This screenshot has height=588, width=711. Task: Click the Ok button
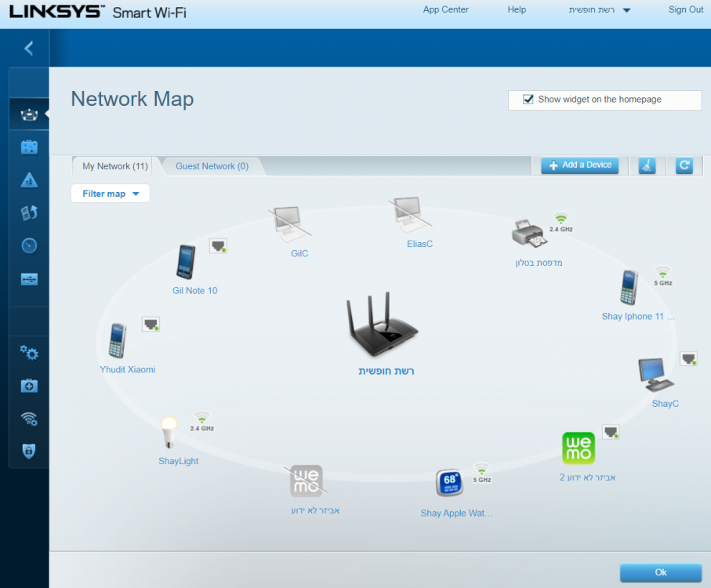click(661, 572)
